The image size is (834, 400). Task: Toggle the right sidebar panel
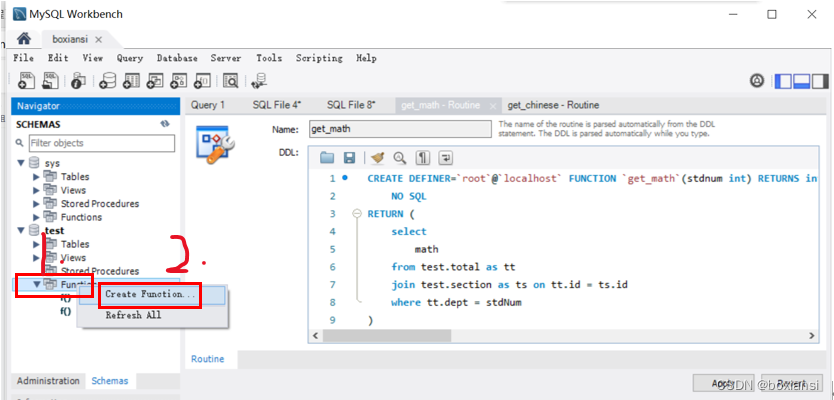820,81
